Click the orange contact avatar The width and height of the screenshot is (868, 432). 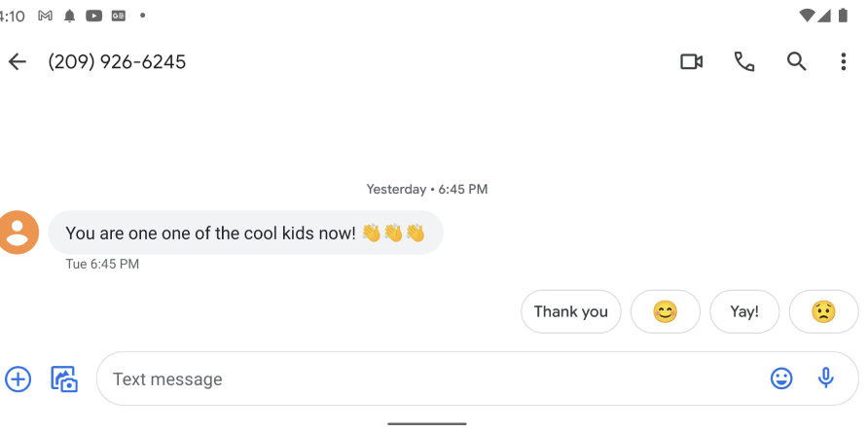[17, 233]
